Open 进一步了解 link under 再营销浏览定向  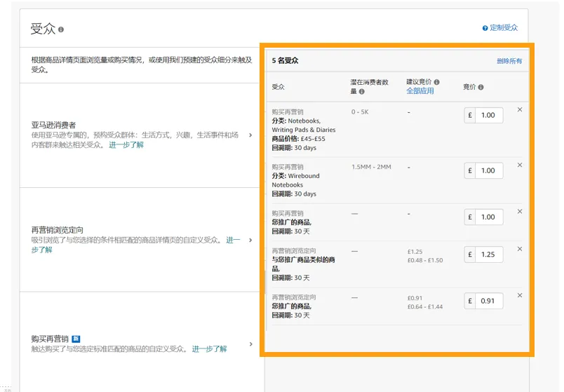(x=233, y=241)
